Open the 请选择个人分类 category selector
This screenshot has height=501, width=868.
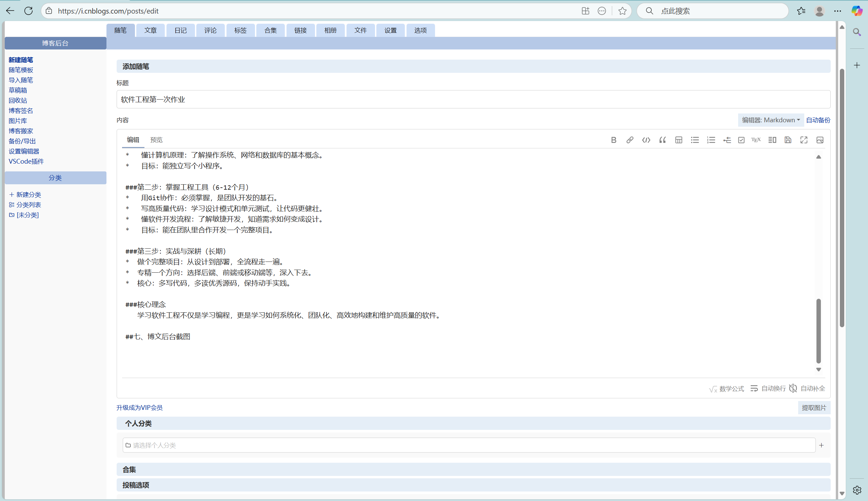tap(468, 445)
